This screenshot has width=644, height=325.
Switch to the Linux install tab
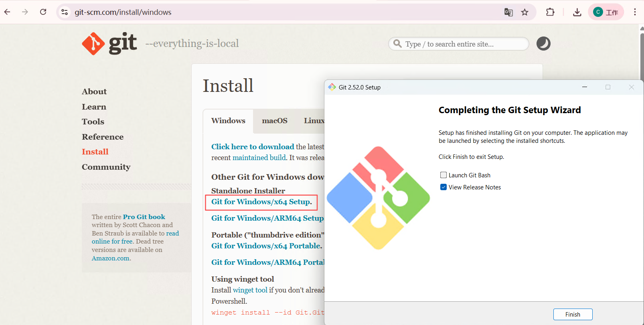pyautogui.click(x=314, y=121)
